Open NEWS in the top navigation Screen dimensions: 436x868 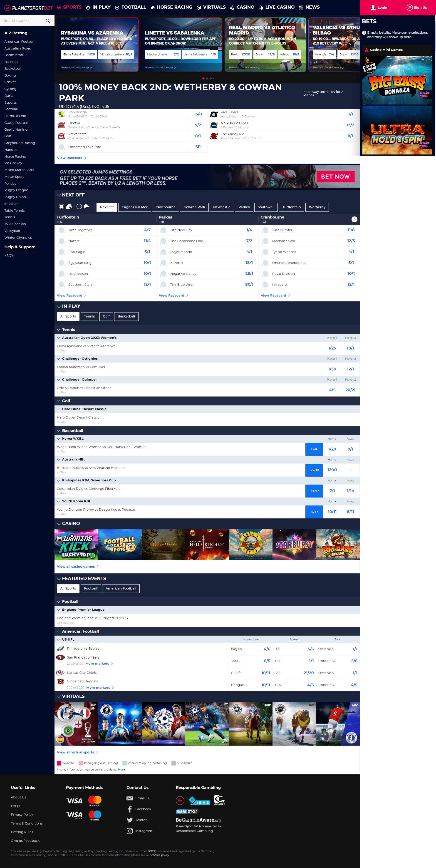coord(309,7)
